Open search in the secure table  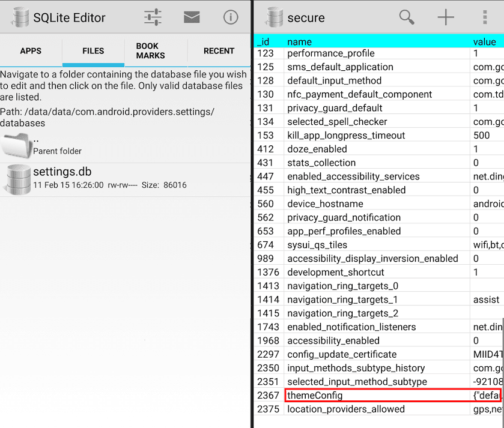click(x=407, y=17)
